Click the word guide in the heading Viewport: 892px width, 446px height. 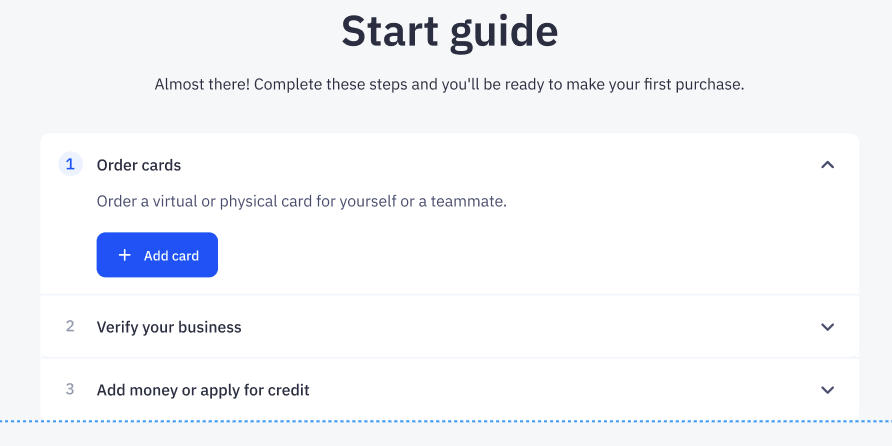tap(504, 30)
